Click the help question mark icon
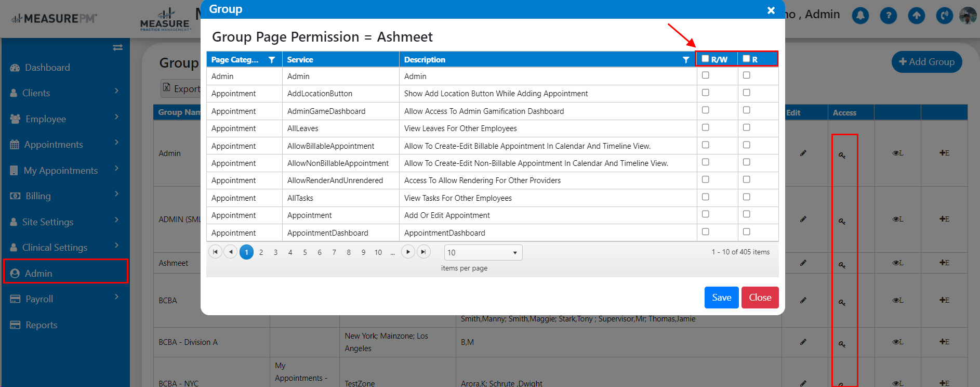Screen dimensions: 980x387 tap(888, 16)
